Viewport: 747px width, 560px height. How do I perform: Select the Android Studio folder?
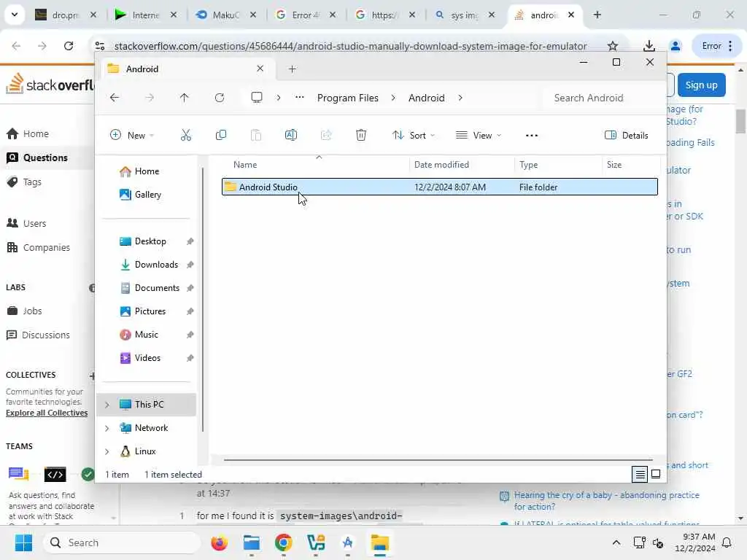tap(440, 187)
